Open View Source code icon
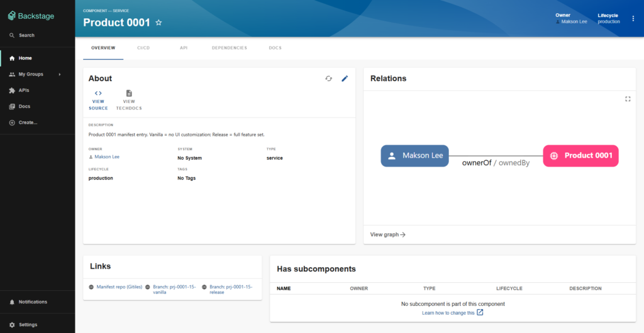644x333 pixels. tap(98, 94)
